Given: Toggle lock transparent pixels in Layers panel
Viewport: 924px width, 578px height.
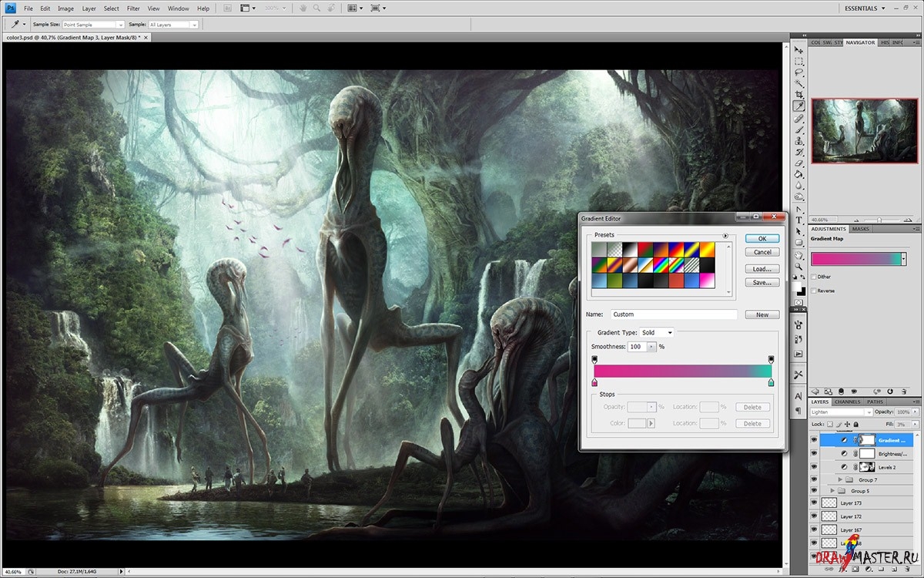Looking at the screenshot, I should click(x=830, y=425).
